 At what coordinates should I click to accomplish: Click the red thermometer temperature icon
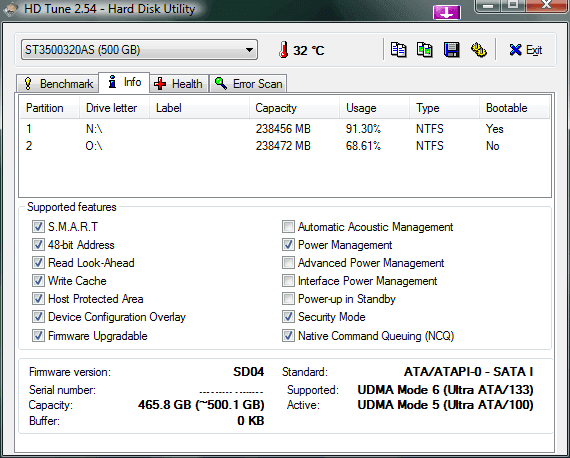tap(284, 50)
